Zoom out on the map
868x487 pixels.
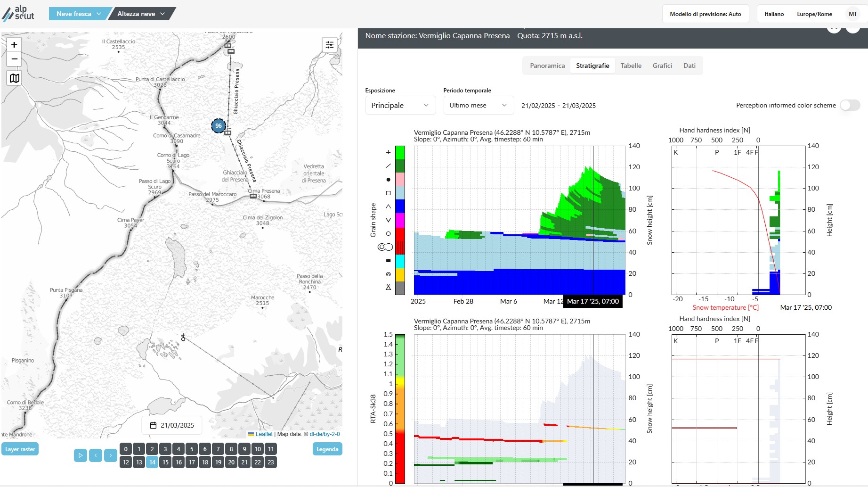(x=14, y=59)
